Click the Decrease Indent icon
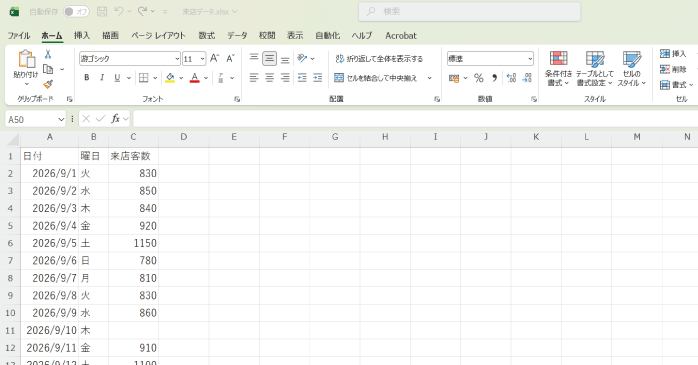 pyautogui.click(x=302, y=78)
